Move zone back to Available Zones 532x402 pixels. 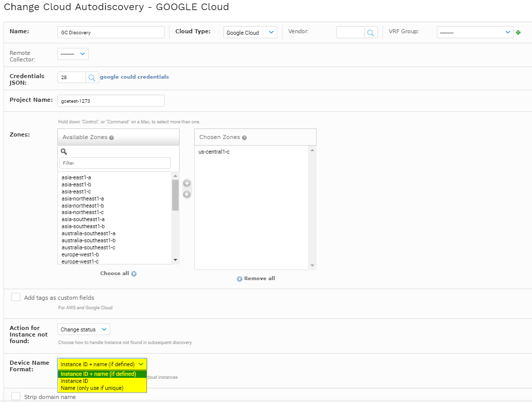(187, 194)
